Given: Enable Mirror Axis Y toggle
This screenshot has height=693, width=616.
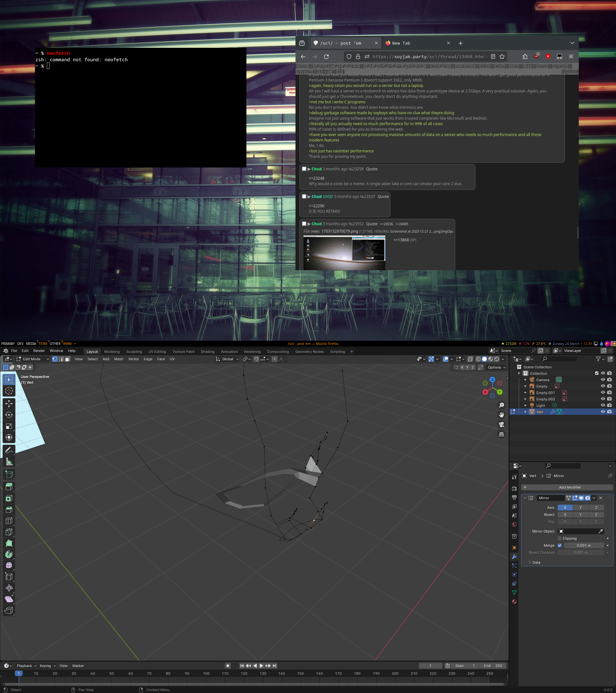Looking at the screenshot, I should tap(580, 508).
